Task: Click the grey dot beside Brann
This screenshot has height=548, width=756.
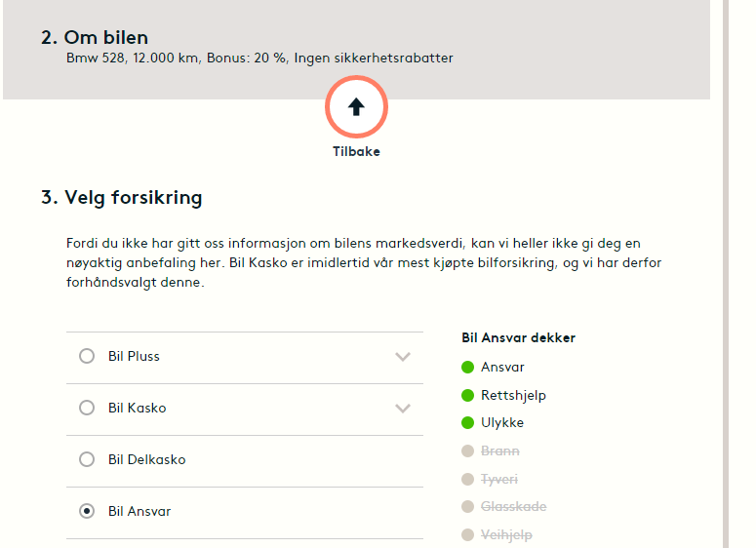Action: [467, 451]
